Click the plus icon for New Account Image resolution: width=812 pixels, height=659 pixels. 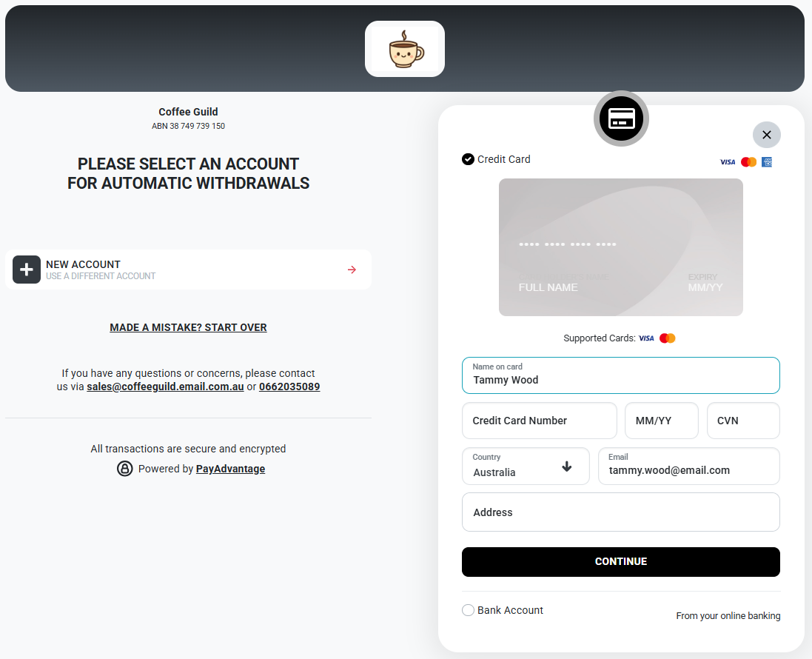[27, 270]
